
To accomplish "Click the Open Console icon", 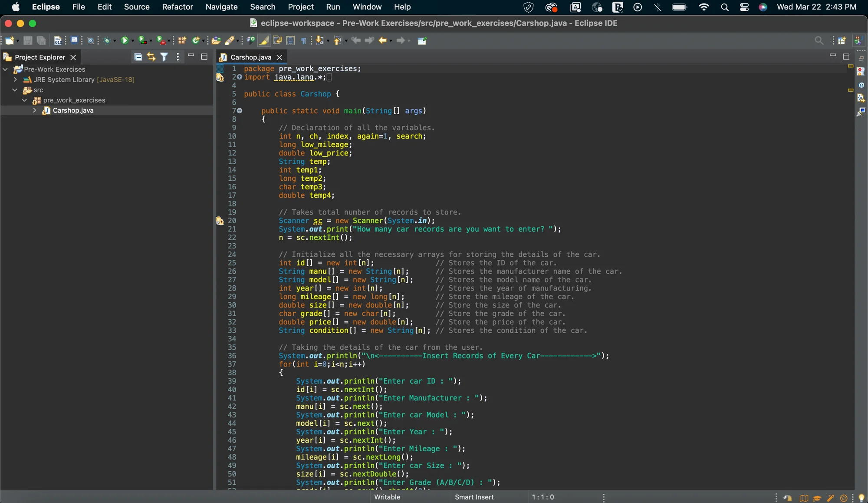I will (75, 40).
